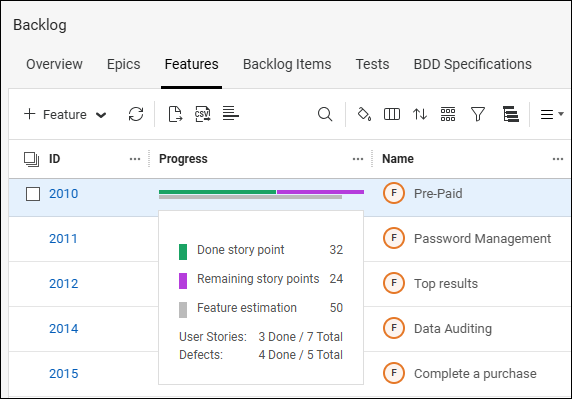Click the Pre-Paid feature name
This screenshot has height=399, width=572.
[x=438, y=193]
